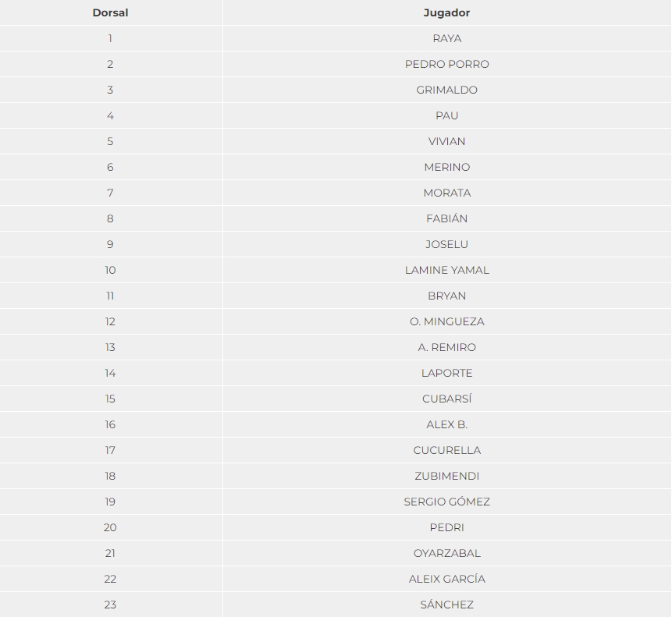Select dorsal number 23 cell
The image size is (672, 617).
110,605
